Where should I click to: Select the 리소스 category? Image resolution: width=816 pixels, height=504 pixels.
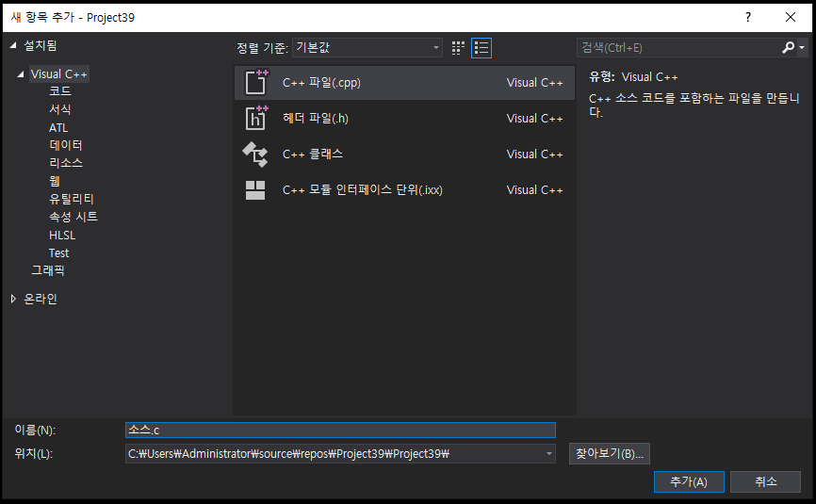pos(66,163)
